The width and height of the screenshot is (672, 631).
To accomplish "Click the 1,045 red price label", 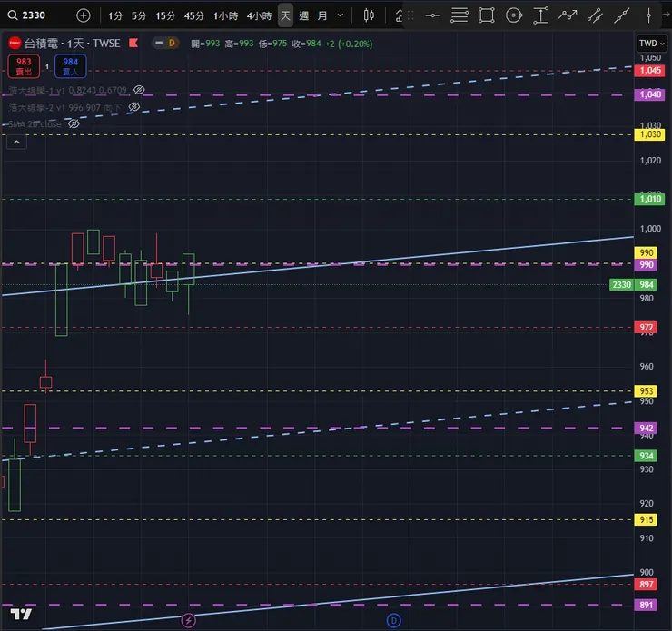I will coord(649,71).
